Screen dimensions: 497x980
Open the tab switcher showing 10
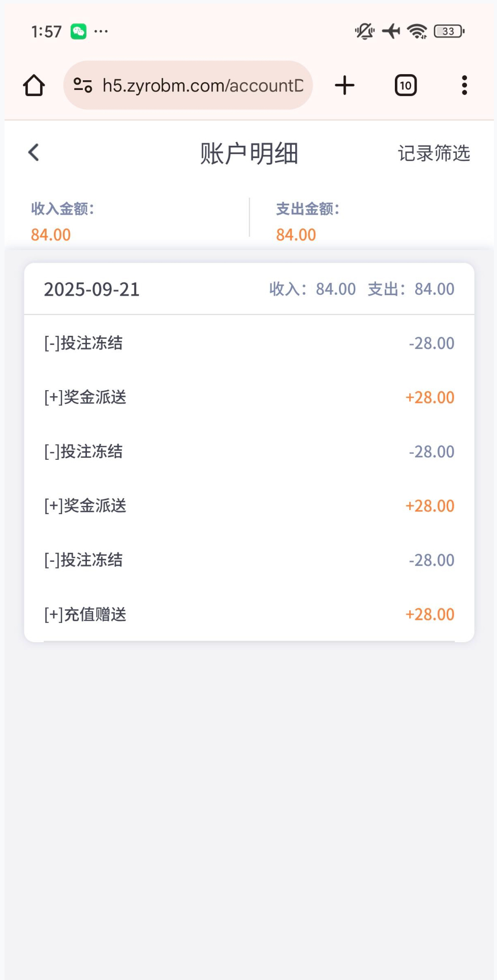[x=406, y=85]
